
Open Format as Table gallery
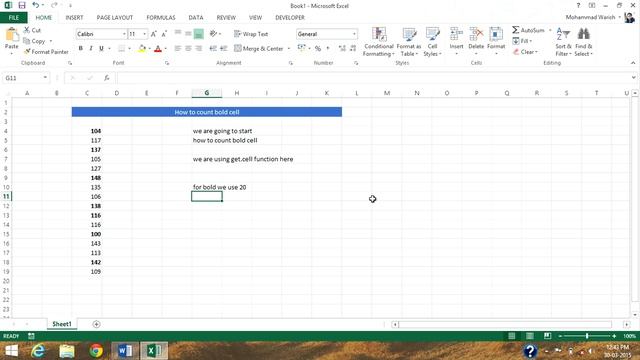tap(409, 42)
